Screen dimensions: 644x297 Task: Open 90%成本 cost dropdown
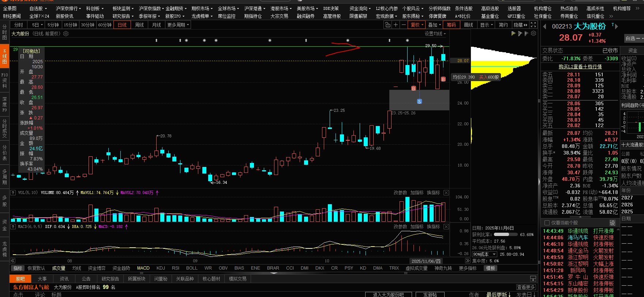tap(484, 254)
